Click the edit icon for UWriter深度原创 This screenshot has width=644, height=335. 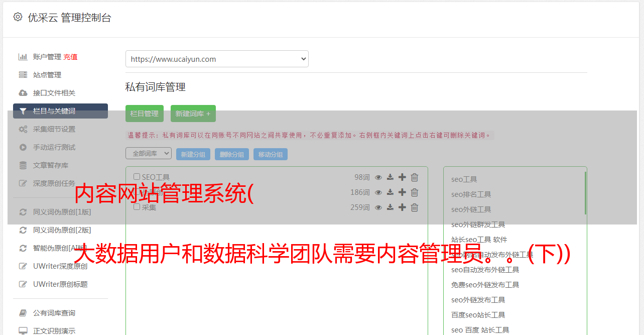tap(23, 266)
